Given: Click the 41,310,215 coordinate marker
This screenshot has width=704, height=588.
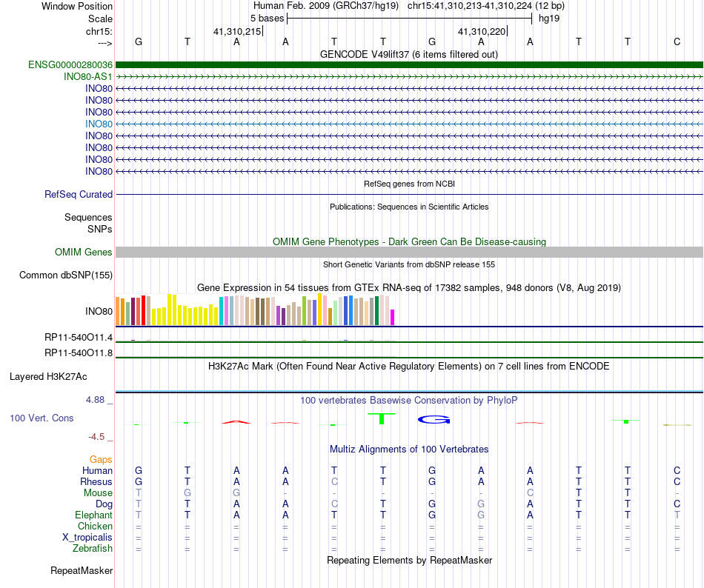Looking at the screenshot, I should (237, 31).
